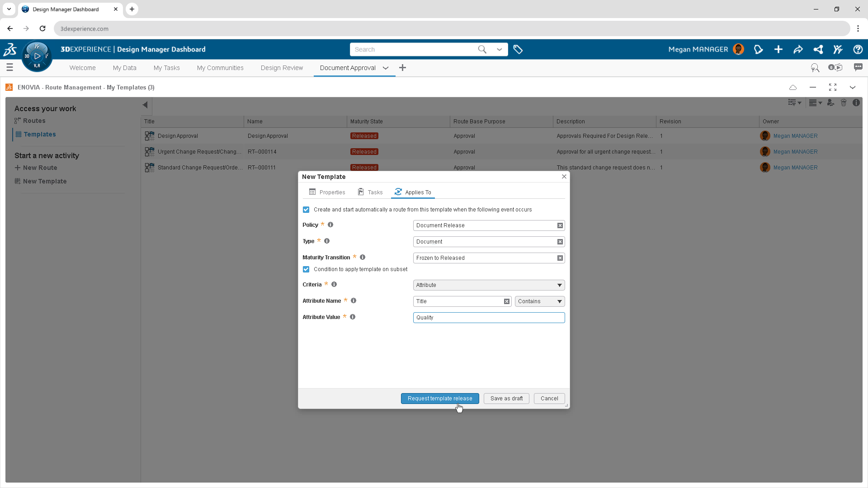This screenshot has width=868, height=488.
Task: Open the Properties tab in dialog
Action: (327, 192)
